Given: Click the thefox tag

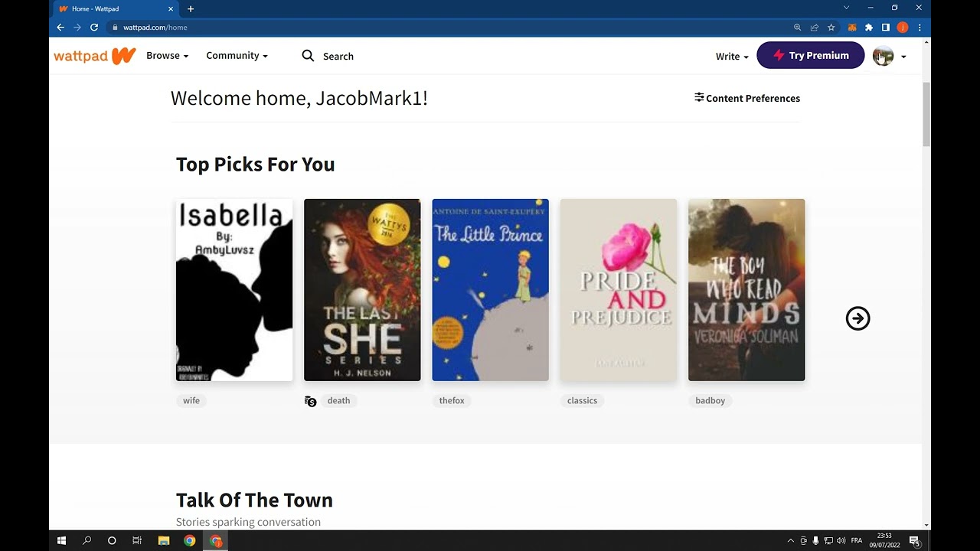Looking at the screenshot, I should tap(452, 400).
